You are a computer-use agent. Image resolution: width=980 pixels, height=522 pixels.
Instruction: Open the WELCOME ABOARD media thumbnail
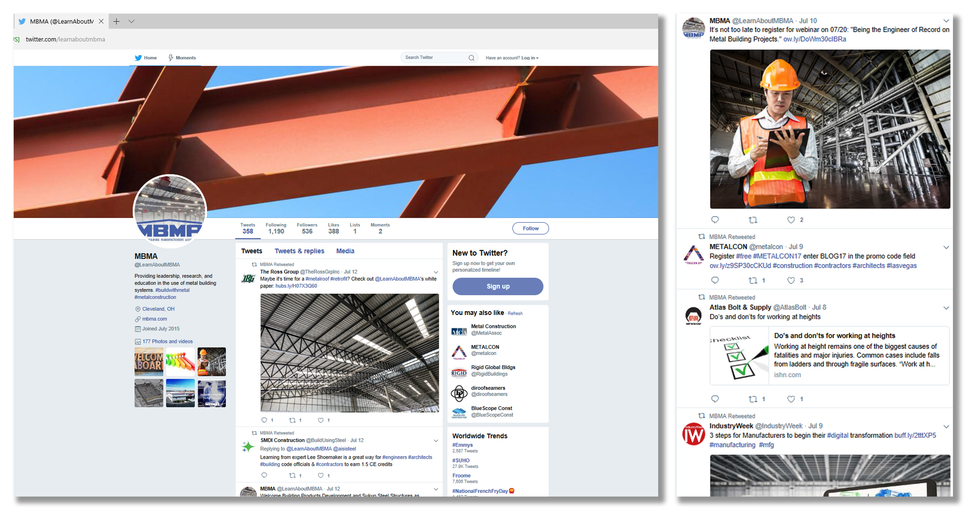pos(149,362)
